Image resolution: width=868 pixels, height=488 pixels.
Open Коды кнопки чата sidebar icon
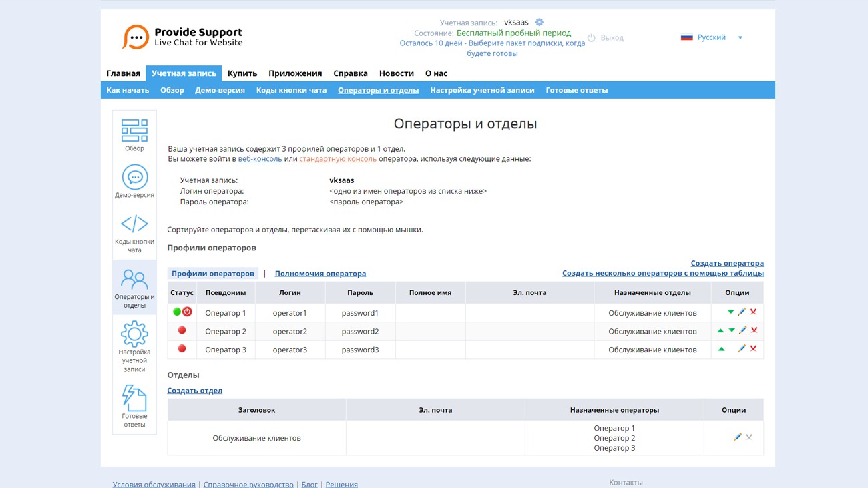(134, 232)
